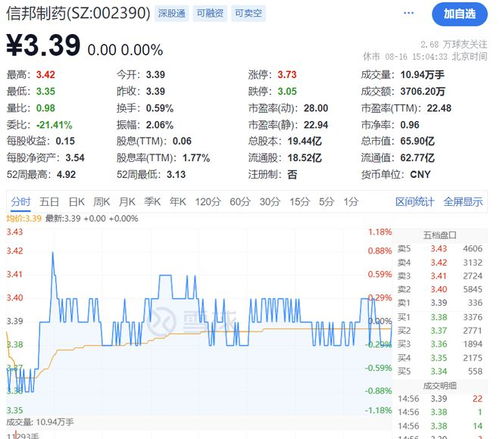The image size is (500, 439).
Task: Choose the 30分 chart tab
Action: [270, 202]
